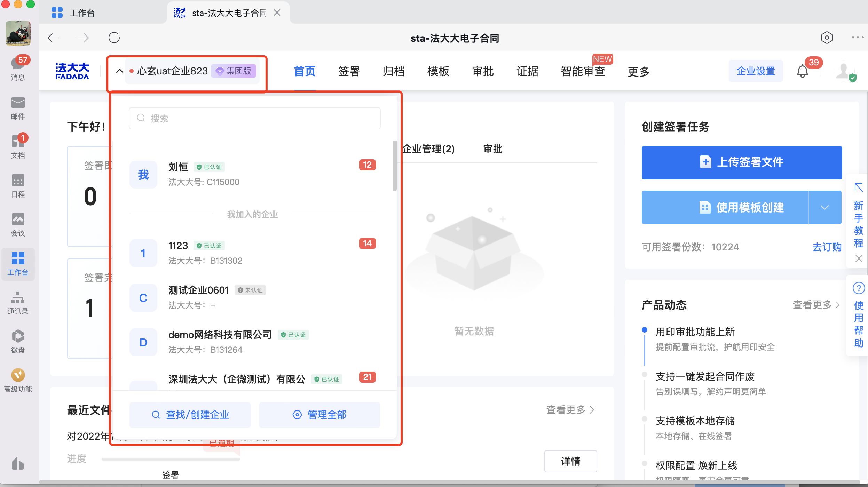Open the notification bell with 39 badge

tap(803, 71)
